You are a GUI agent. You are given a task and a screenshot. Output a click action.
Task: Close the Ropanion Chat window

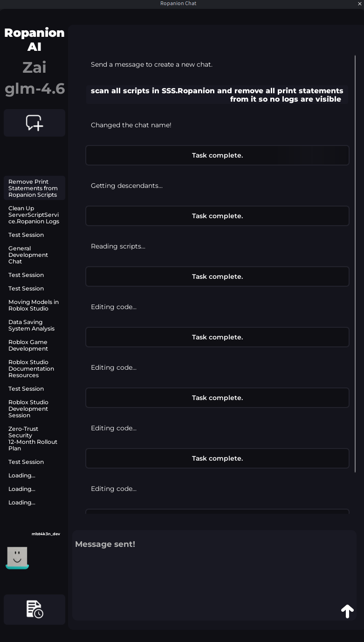359,3
